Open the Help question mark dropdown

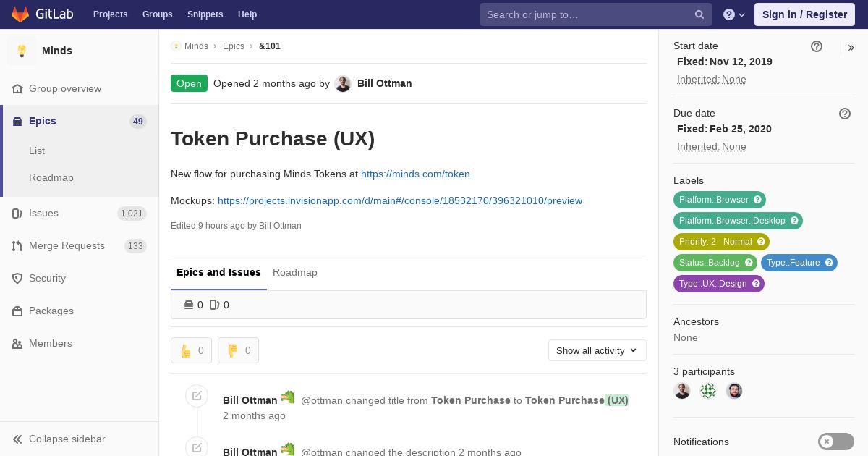[x=734, y=14]
